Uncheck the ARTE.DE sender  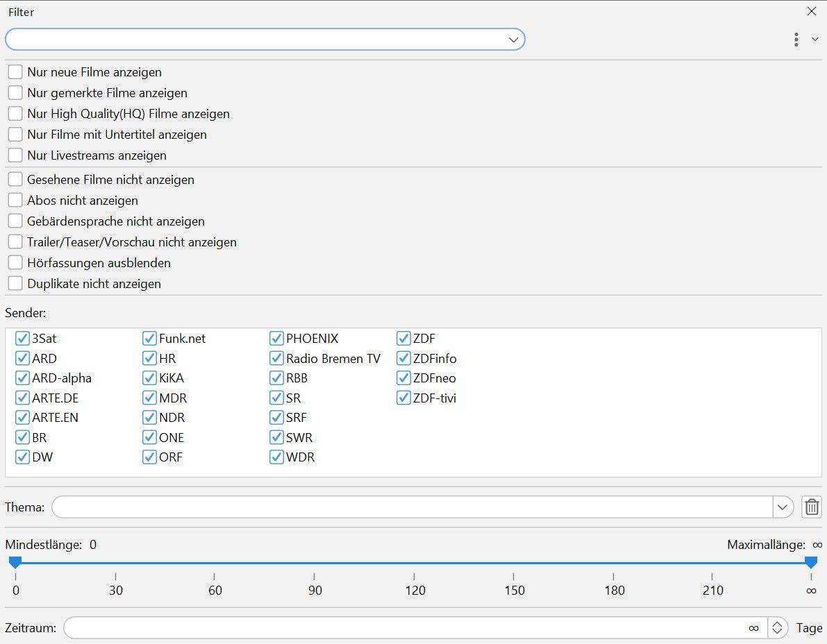[22, 398]
